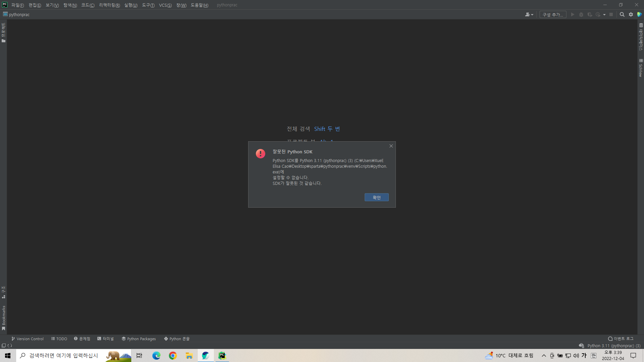
Task: Open the Code With Me users icon
Action: pyautogui.click(x=529, y=14)
